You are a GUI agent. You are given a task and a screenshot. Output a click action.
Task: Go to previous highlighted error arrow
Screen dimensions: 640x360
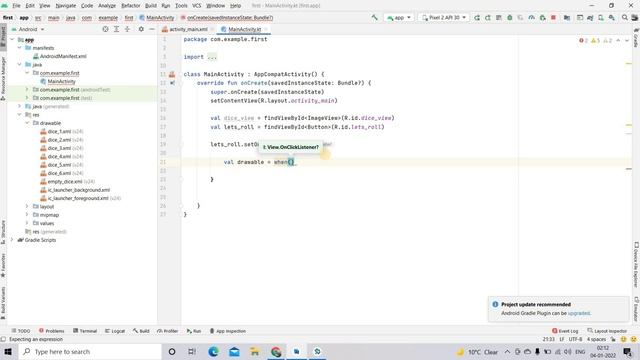point(618,40)
